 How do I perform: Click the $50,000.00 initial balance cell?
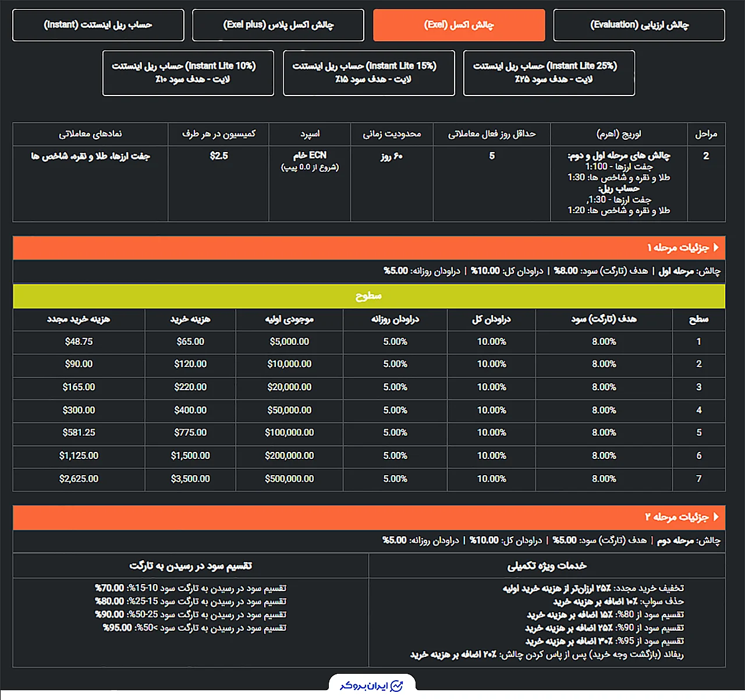pos(289,411)
